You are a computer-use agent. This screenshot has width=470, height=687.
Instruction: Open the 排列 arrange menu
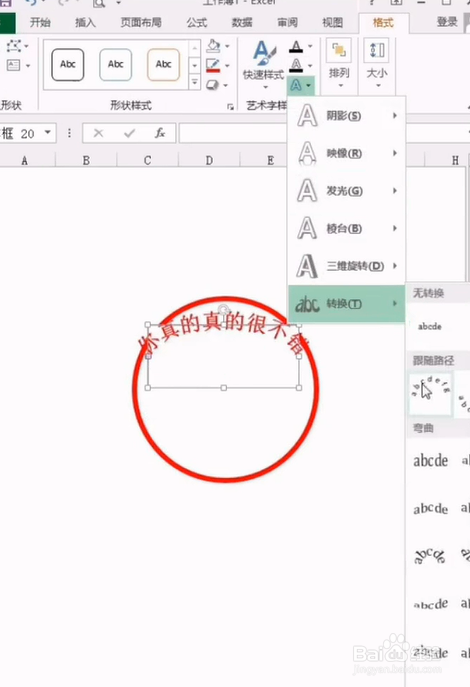[339, 64]
